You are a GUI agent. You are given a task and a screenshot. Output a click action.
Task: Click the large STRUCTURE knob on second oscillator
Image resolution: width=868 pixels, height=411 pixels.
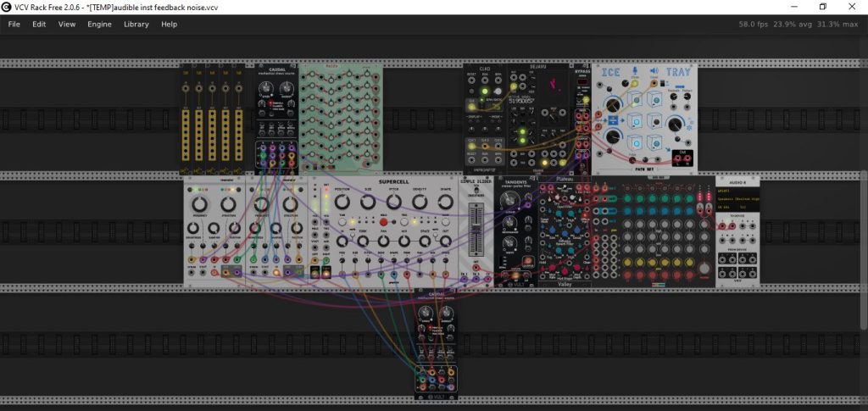(x=292, y=205)
